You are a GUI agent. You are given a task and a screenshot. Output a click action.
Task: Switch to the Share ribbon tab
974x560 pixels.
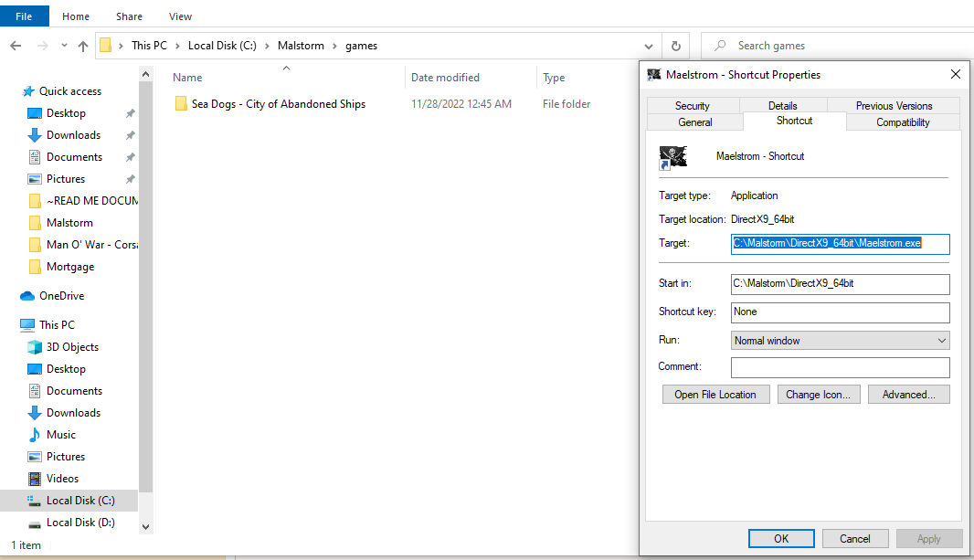click(x=129, y=16)
